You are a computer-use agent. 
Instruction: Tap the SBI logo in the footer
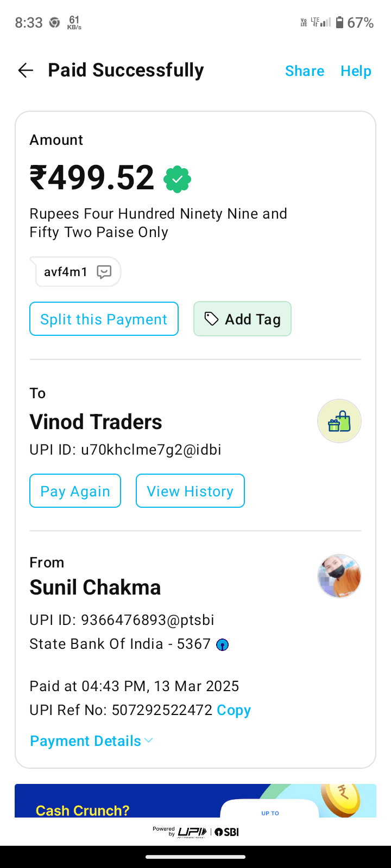click(x=227, y=832)
